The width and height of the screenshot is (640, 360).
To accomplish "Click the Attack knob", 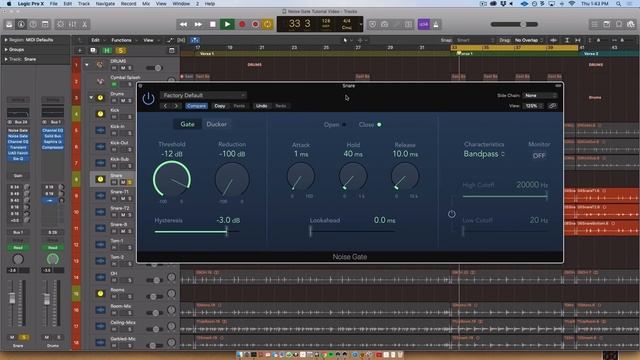I will point(301,176).
